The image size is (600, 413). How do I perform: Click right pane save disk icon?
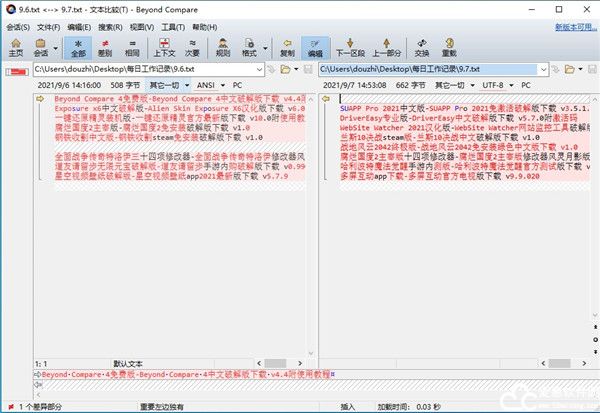[592, 69]
